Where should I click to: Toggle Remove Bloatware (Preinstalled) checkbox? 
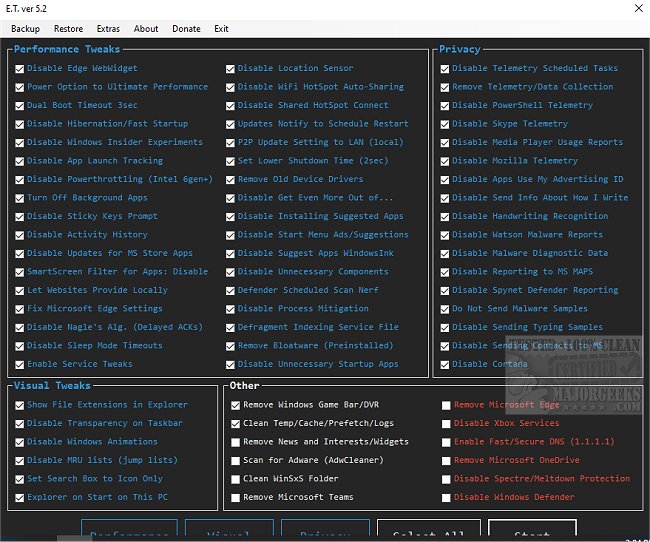(x=231, y=346)
